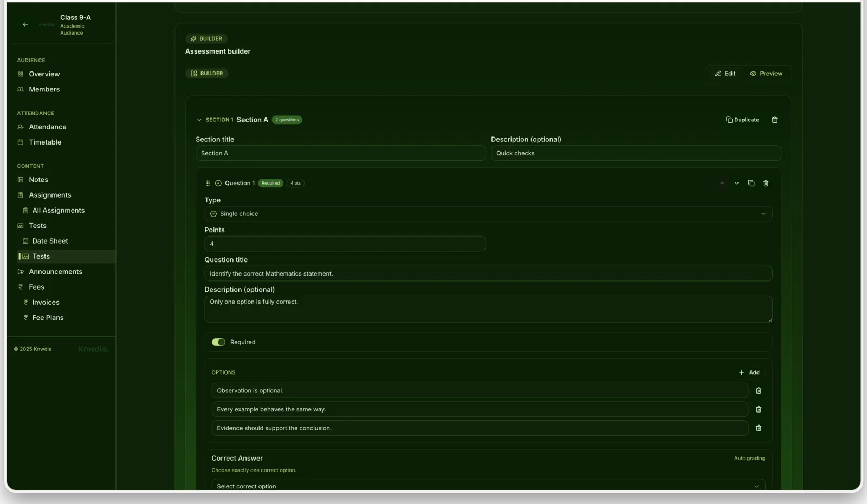
Task: Click the All Assignments clipboard icon
Action: click(25, 211)
